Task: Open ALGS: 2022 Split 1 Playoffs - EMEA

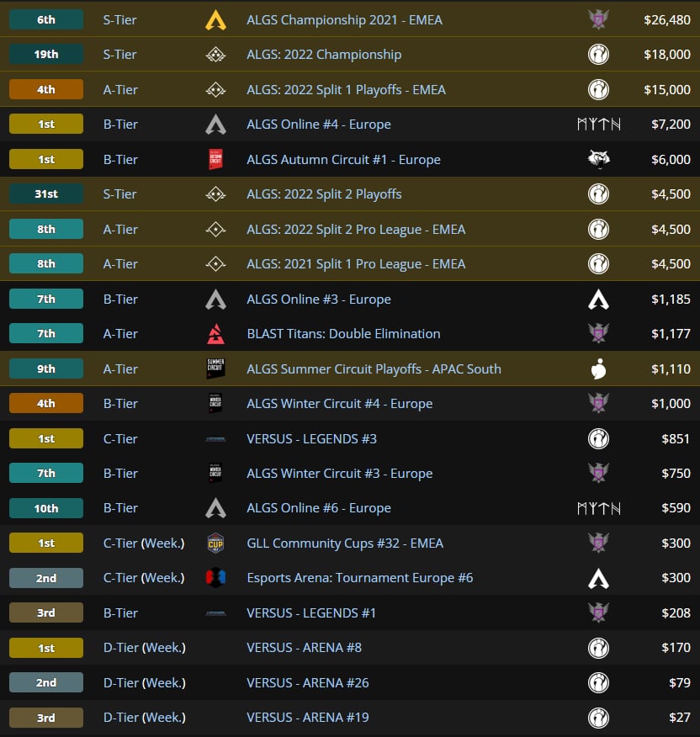Action: point(346,90)
